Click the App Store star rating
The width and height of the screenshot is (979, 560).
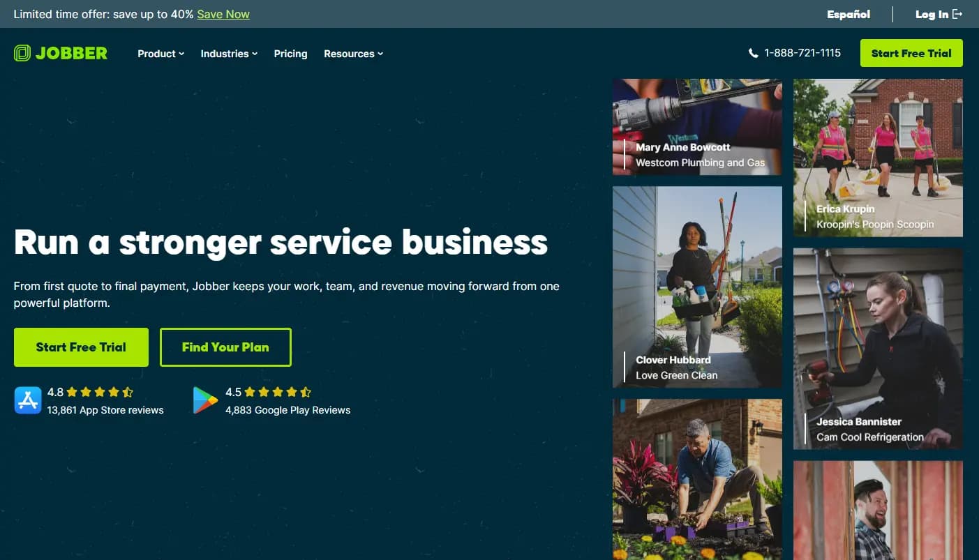pos(100,392)
